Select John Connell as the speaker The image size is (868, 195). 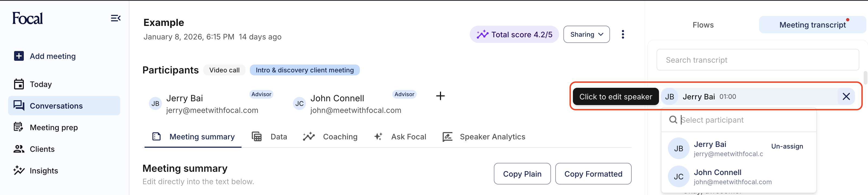(x=717, y=177)
